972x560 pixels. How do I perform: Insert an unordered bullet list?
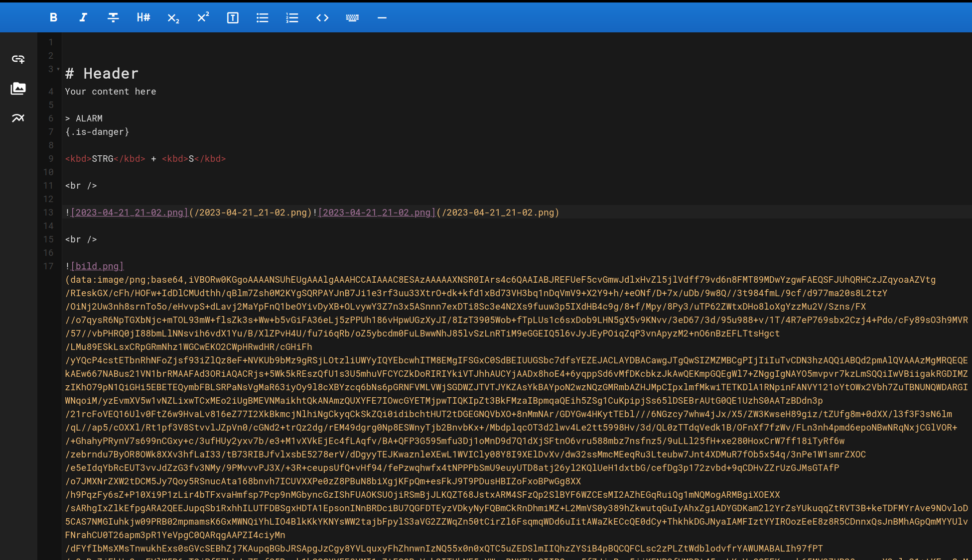(263, 18)
